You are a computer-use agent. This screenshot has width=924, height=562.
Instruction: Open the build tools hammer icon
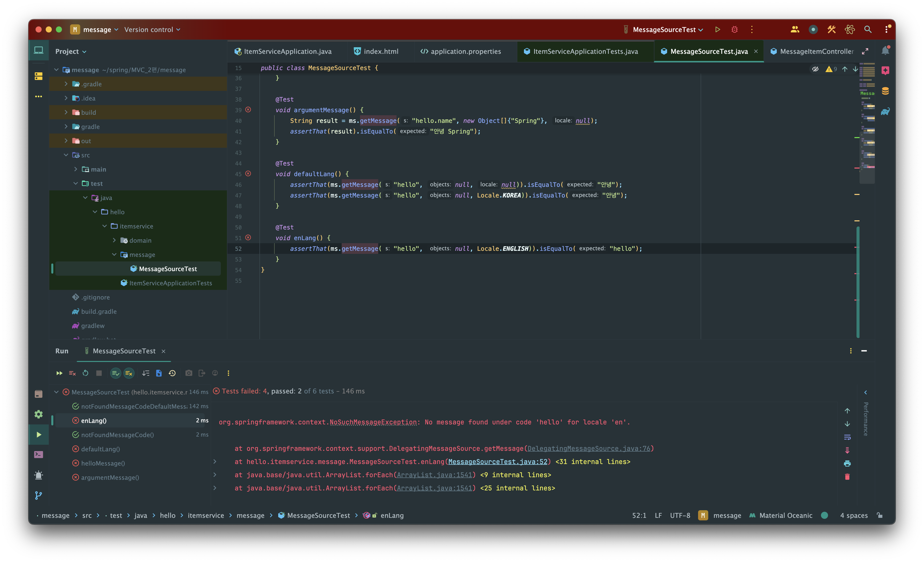click(831, 29)
